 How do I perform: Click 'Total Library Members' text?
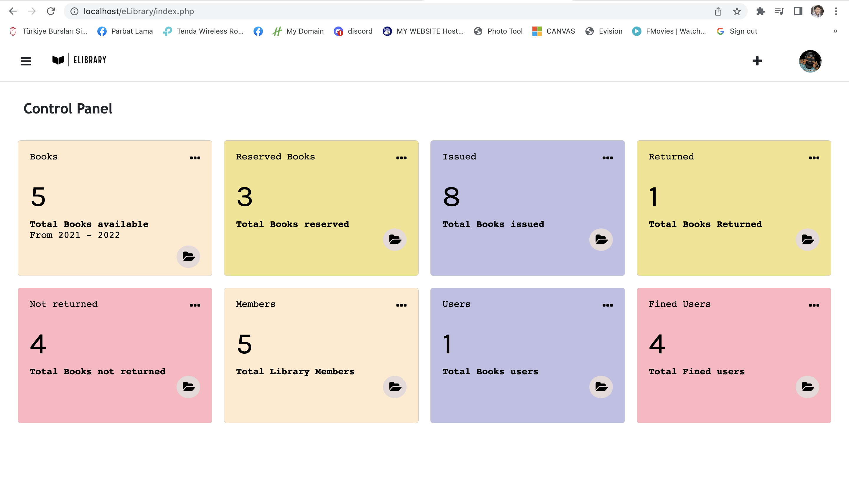coord(295,372)
